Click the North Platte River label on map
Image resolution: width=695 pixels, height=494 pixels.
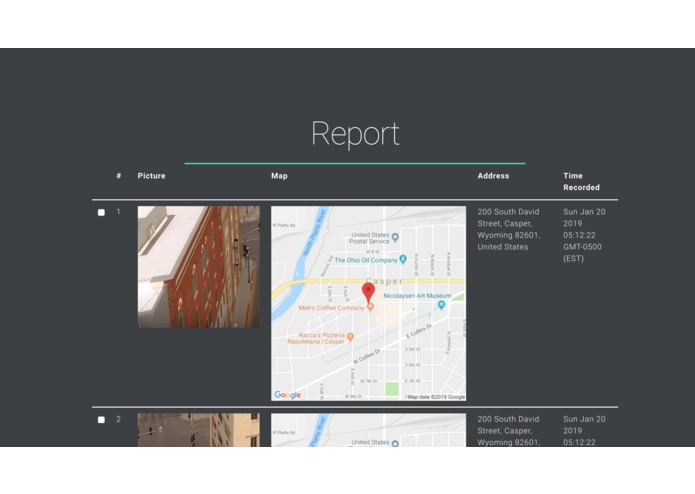click(x=315, y=233)
